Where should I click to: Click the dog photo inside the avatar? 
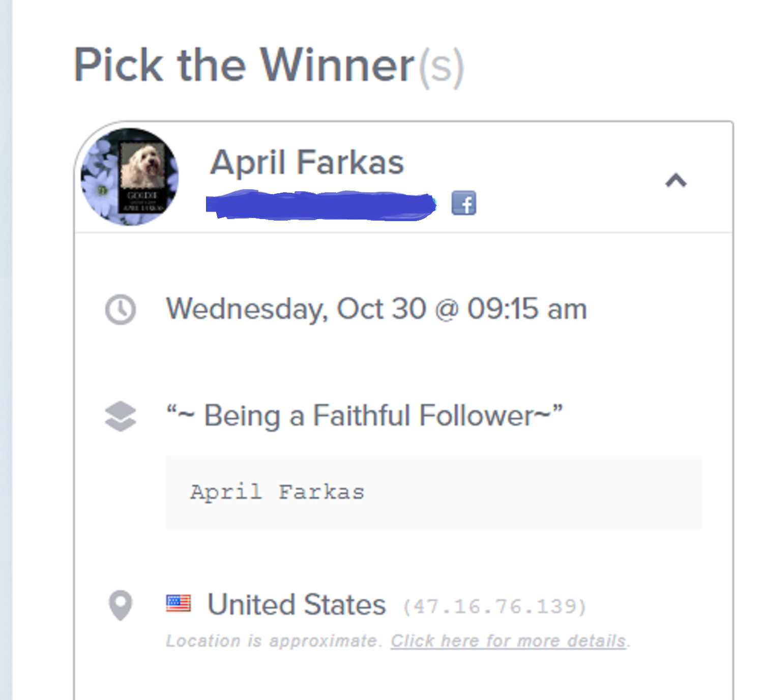coord(142,165)
